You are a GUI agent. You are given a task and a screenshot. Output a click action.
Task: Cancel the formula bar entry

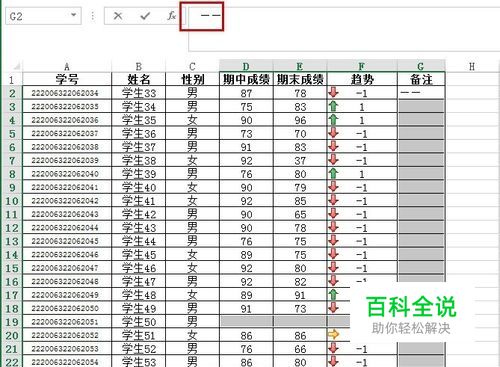tap(118, 16)
